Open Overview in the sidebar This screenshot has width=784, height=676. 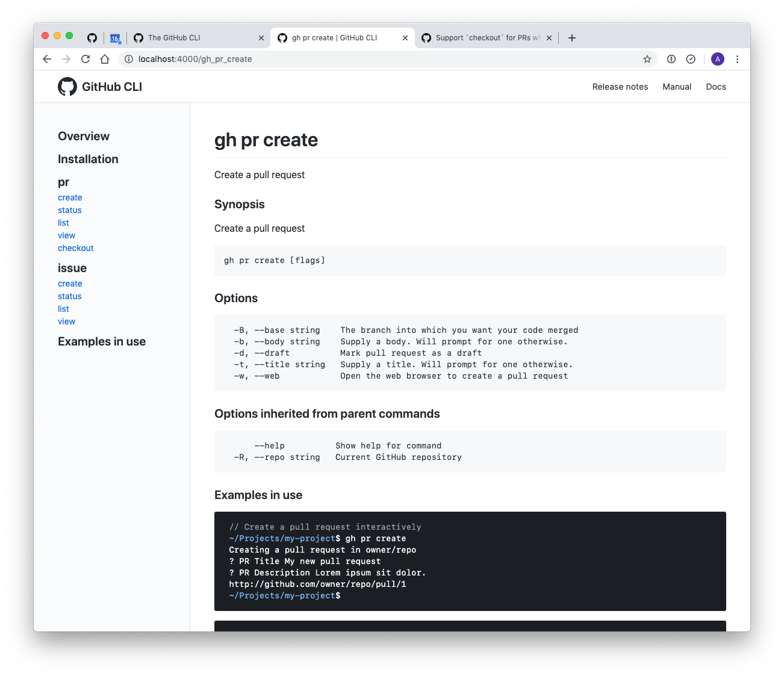coord(84,136)
